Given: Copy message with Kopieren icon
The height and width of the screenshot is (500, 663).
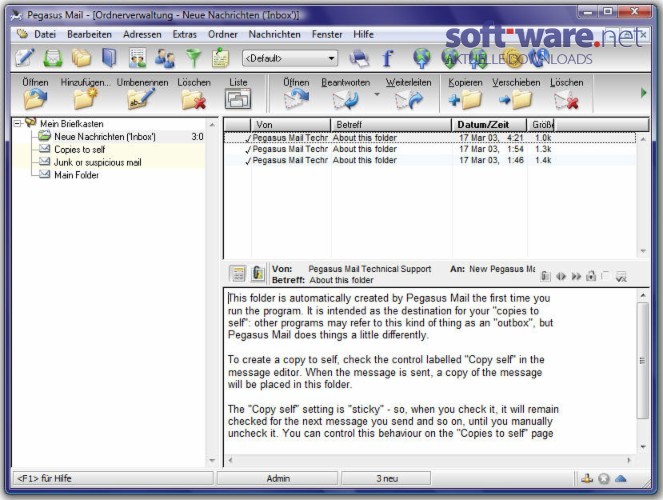Looking at the screenshot, I should point(465,100).
